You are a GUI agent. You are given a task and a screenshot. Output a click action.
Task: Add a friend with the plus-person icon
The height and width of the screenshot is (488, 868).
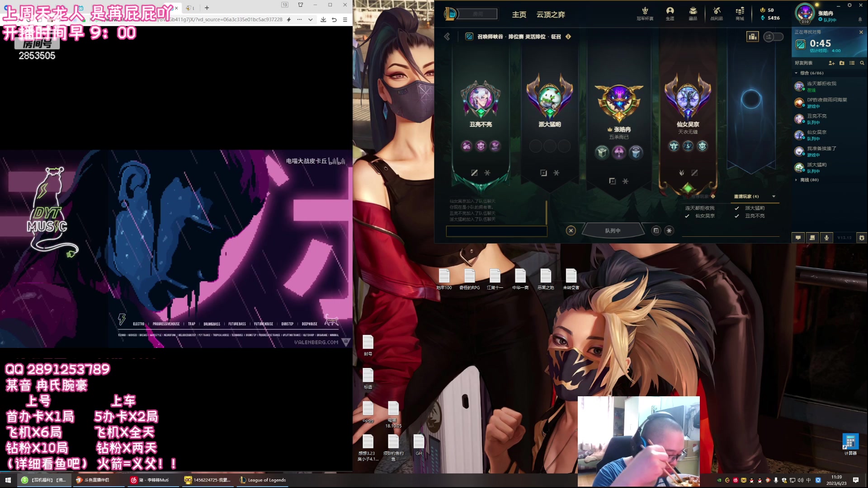tap(831, 63)
